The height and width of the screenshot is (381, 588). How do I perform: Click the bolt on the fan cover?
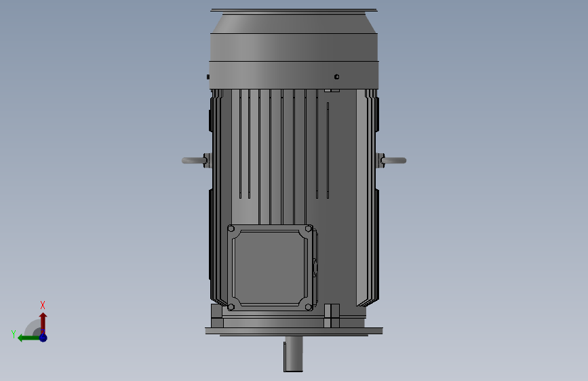click(337, 77)
